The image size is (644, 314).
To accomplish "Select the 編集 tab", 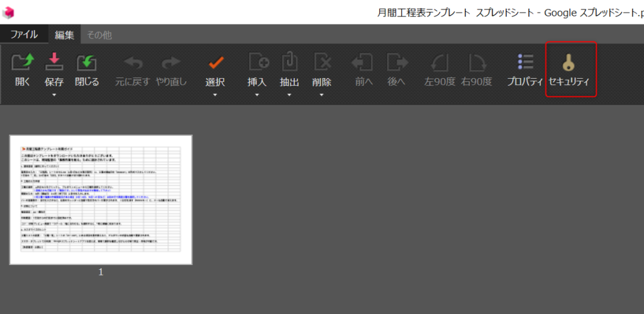I will 64,35.
